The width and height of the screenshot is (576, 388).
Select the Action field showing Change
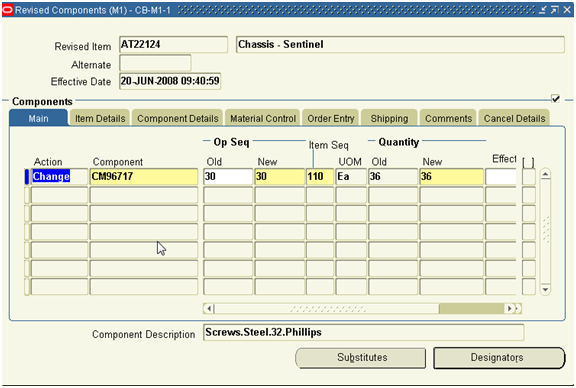pos(60,177)
